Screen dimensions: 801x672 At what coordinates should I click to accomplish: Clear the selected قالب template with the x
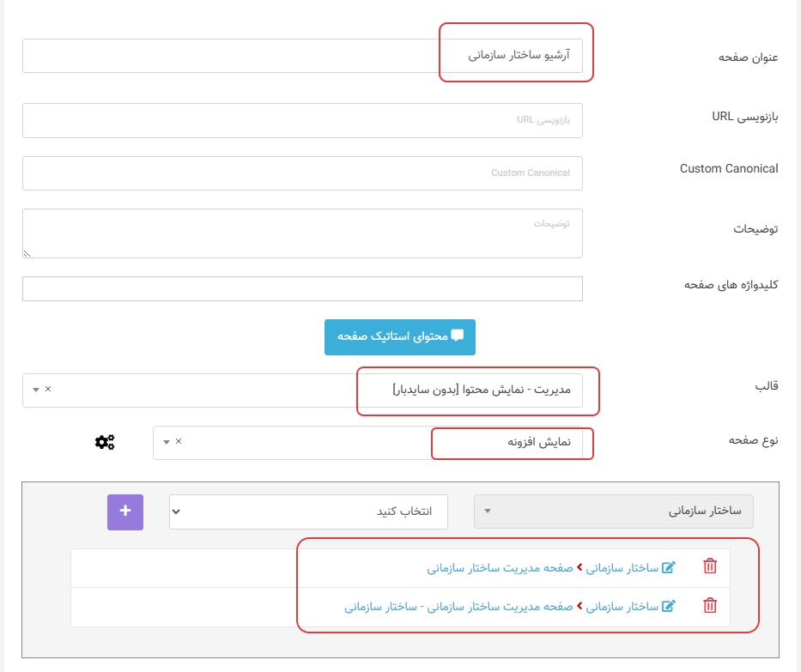click(48, 389)
